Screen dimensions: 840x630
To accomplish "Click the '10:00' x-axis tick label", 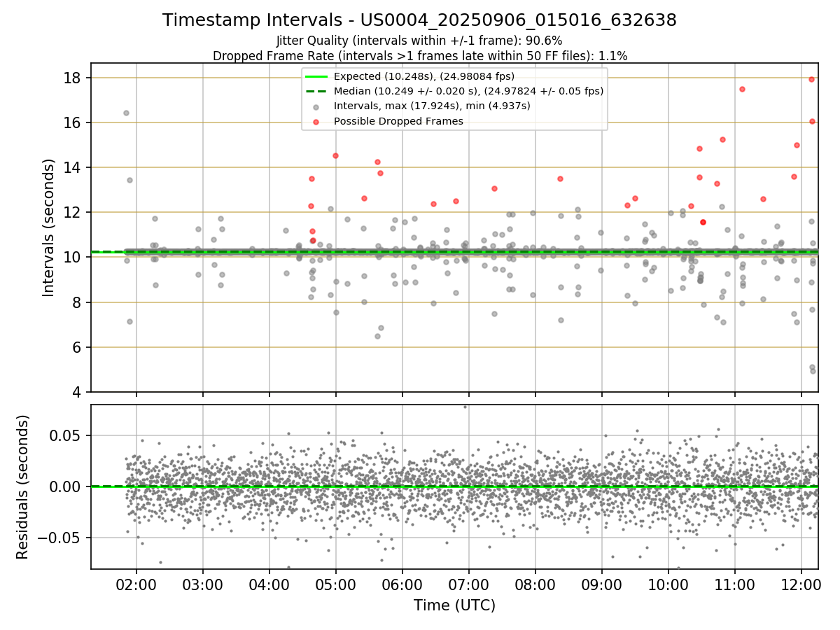I will click(x=668, y=584).
